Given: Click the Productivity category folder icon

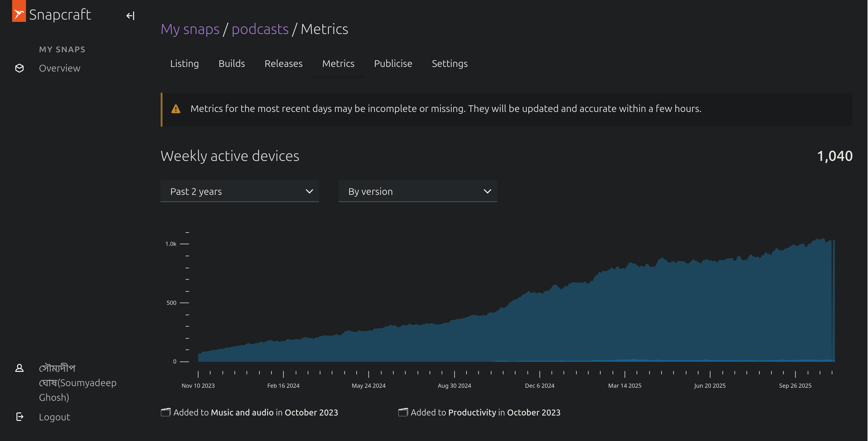Looking at the screenshot, I should point(403,412).
